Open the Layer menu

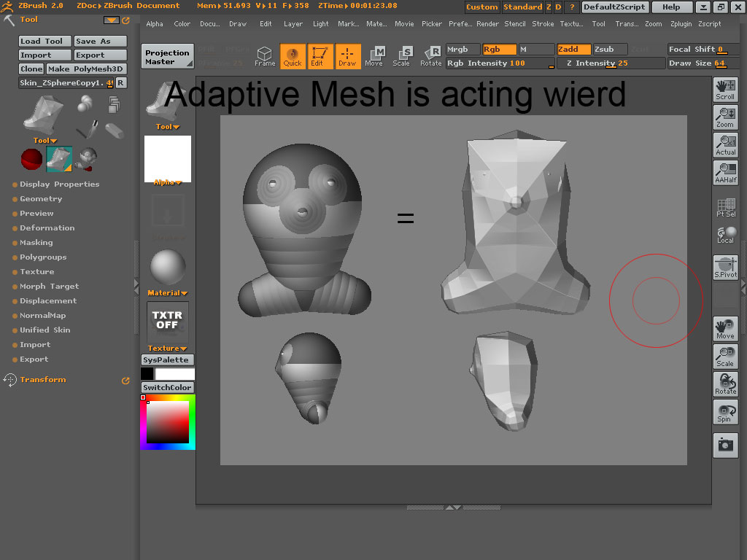pyautogui.click(x=293, y=24)
